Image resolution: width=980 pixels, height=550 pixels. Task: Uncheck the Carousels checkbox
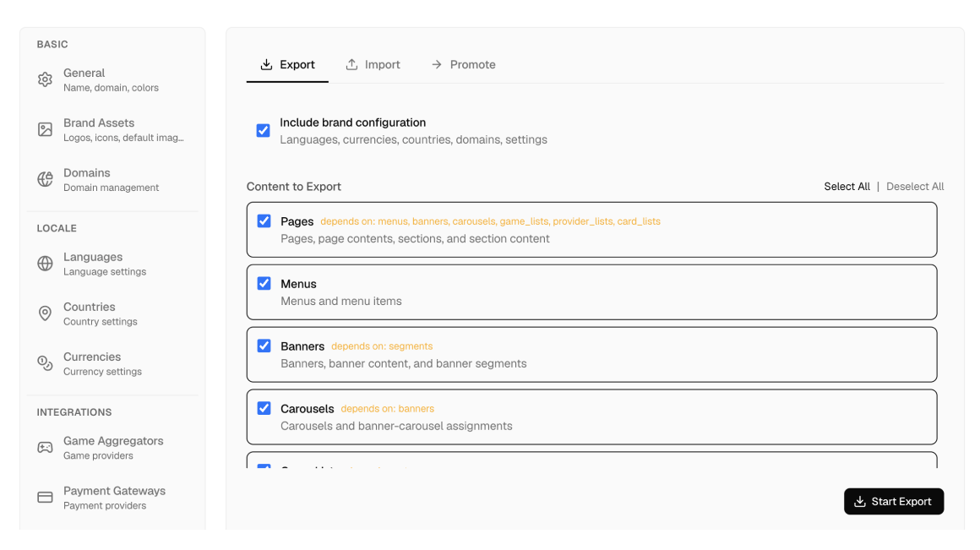264,408
